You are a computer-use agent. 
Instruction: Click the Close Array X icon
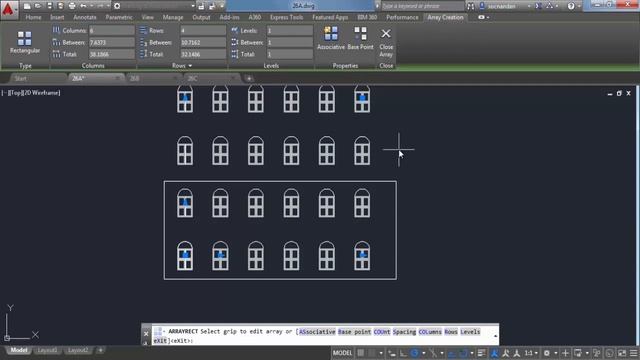pos(386,33)
